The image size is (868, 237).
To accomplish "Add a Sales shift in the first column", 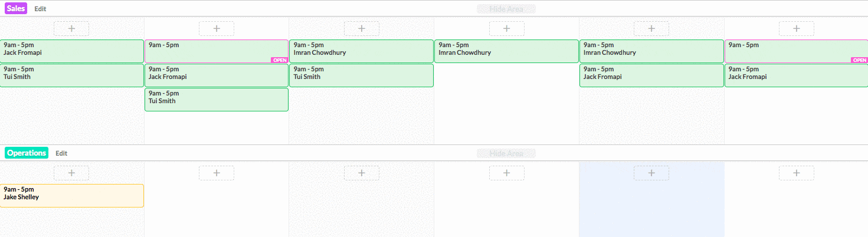I will click(71, 28).
